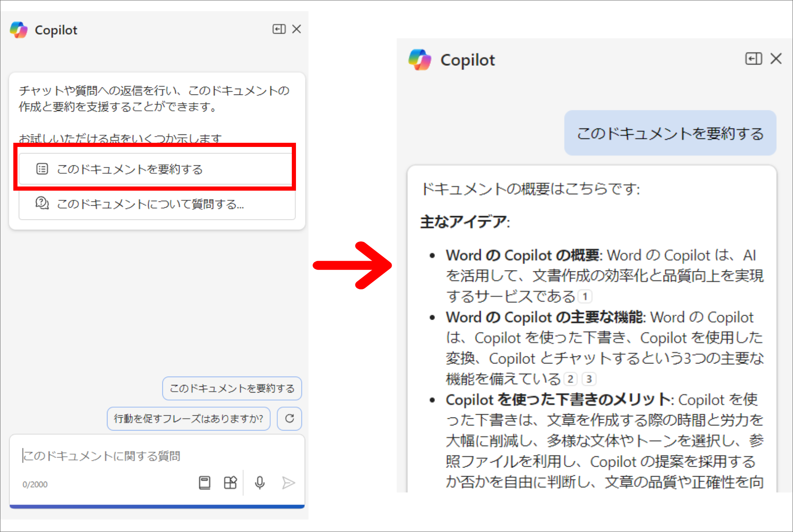This screenshot has height=532, width=793.
Task: Start voice input with microphone icon
Action: coord(260,483)
